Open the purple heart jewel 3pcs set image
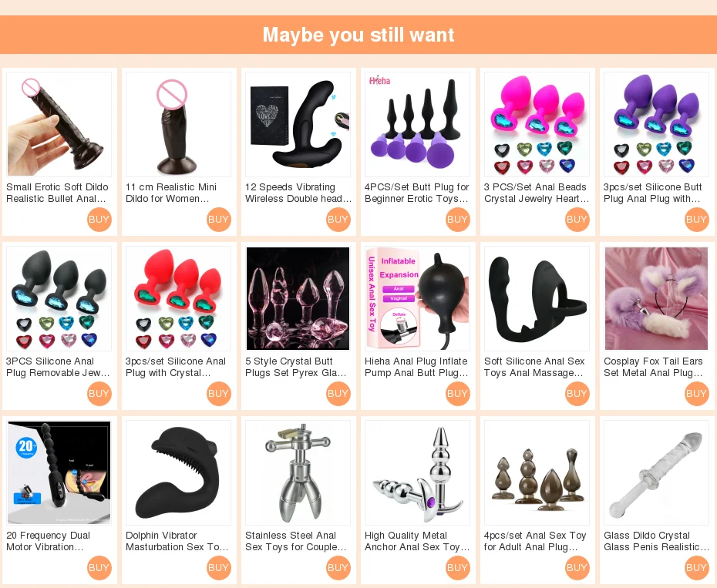Viewport: 717px width, 588px height. (656, 124)
